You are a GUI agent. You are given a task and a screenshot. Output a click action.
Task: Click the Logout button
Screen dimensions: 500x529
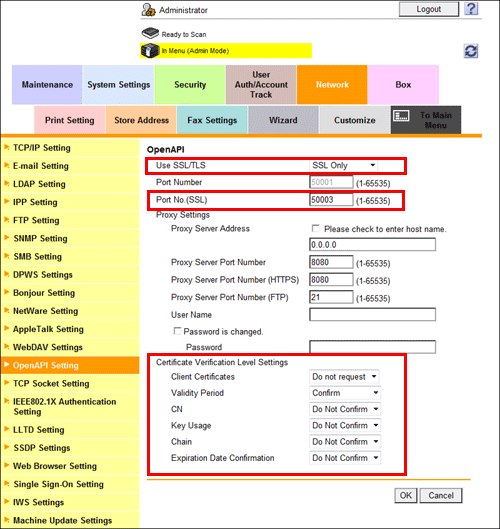(429, 9)
